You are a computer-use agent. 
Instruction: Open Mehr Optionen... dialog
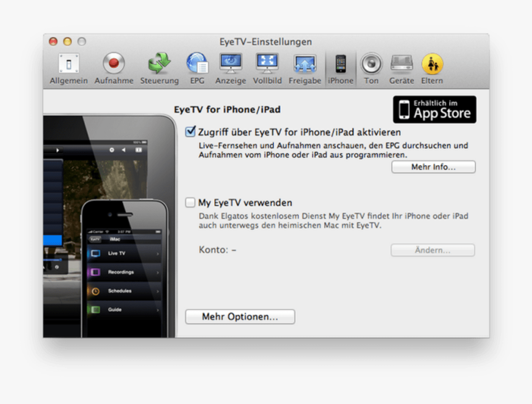pos(240,317)
